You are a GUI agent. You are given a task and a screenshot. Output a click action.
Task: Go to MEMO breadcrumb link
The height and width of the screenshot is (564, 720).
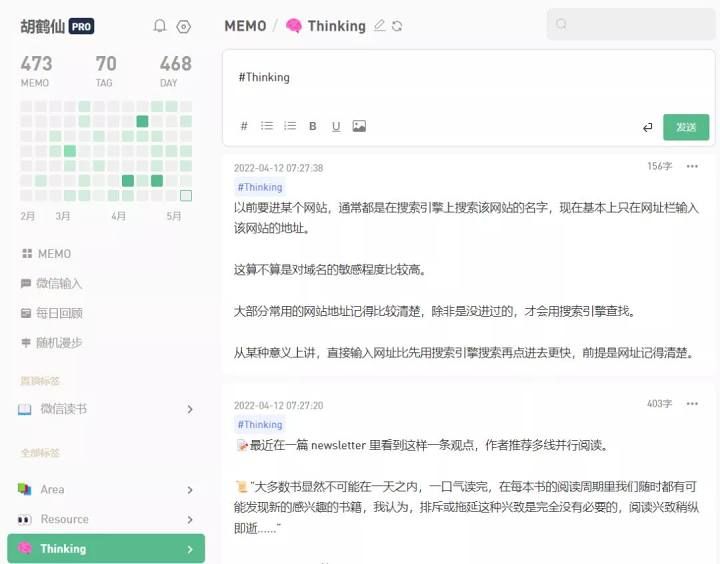coord(245,26)
